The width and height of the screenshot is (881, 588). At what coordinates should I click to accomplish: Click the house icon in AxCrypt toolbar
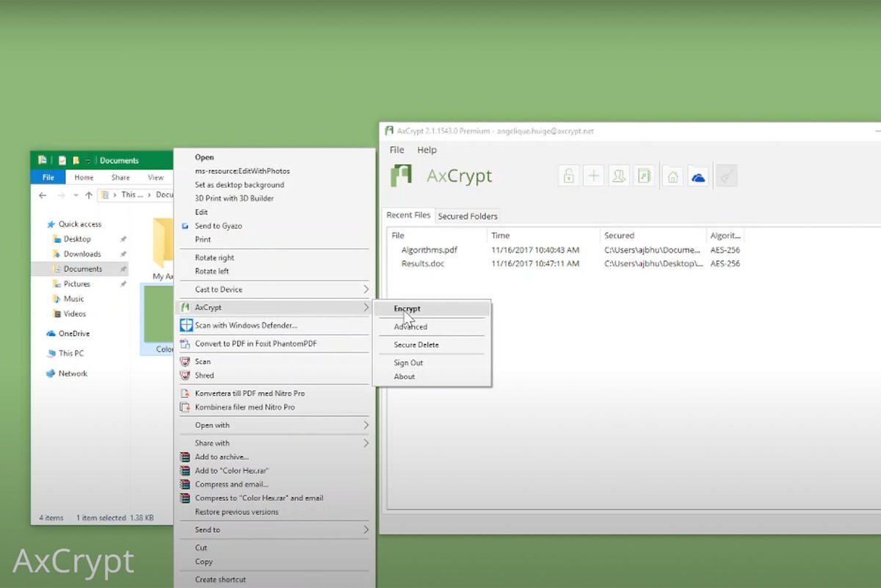(672, 175)
